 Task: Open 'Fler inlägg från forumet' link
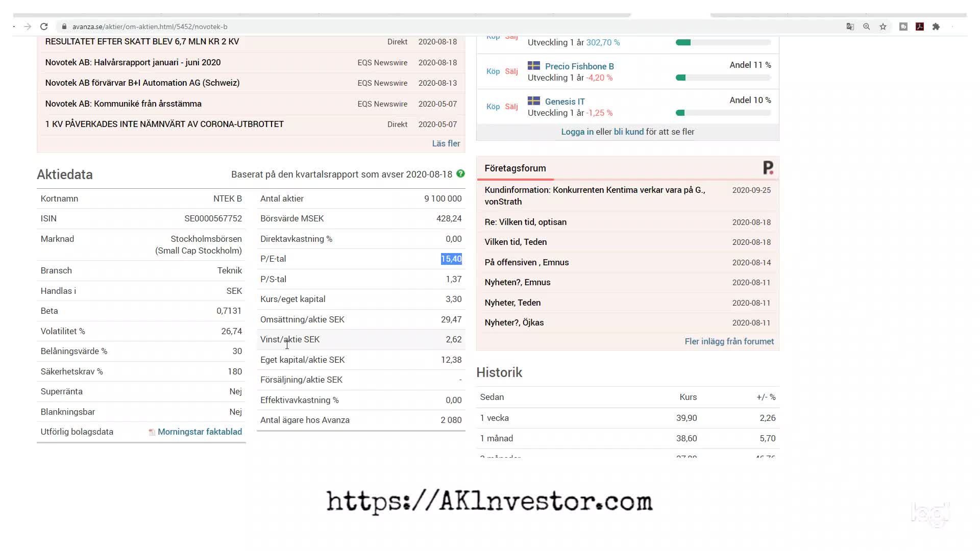pyautogui.click(x=729, y=341)
